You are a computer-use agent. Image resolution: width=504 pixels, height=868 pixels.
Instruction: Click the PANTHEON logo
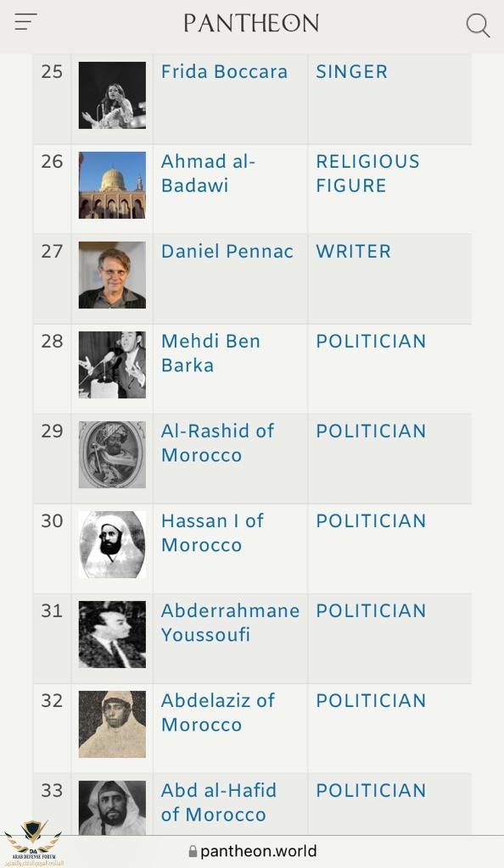(x=251, y=23)
